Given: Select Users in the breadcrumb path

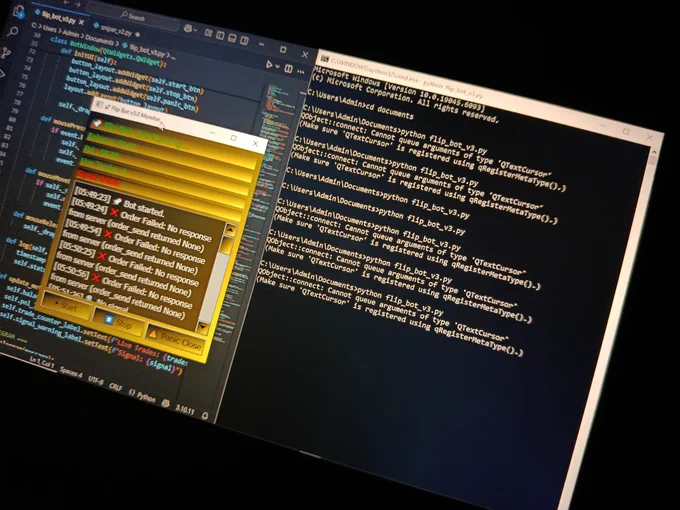Looking at the screenshot, I should pyautogui.click(x=49, y=29).
